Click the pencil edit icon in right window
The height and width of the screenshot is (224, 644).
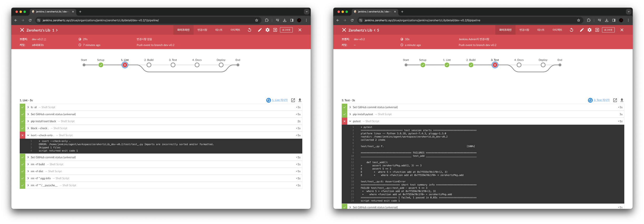tap(582, 30)
